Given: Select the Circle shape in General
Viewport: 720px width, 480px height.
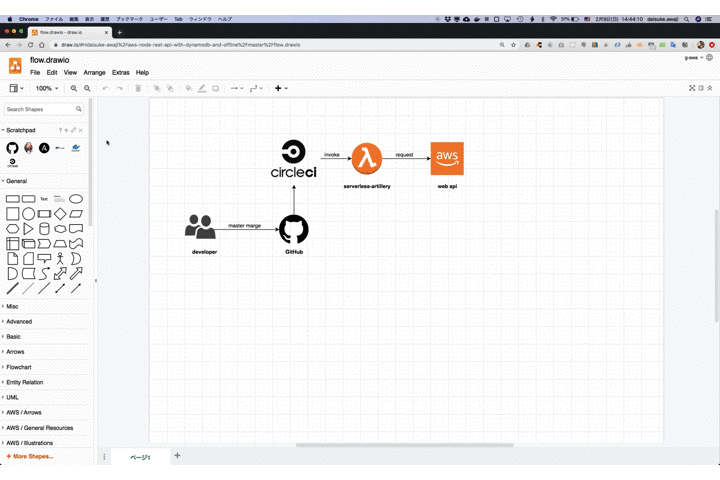Looking at the screenshot, I should point(28,214).
